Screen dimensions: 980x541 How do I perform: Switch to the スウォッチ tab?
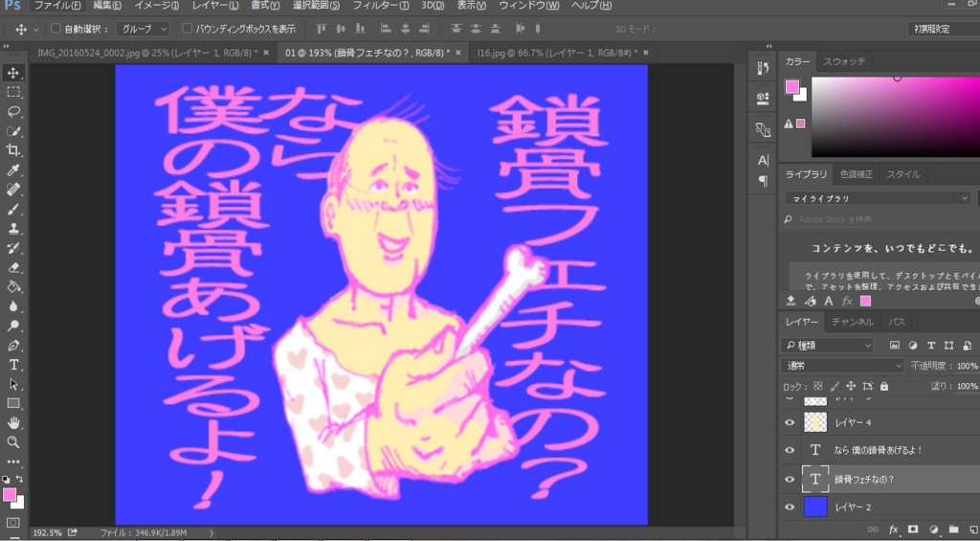click(844, 61)
